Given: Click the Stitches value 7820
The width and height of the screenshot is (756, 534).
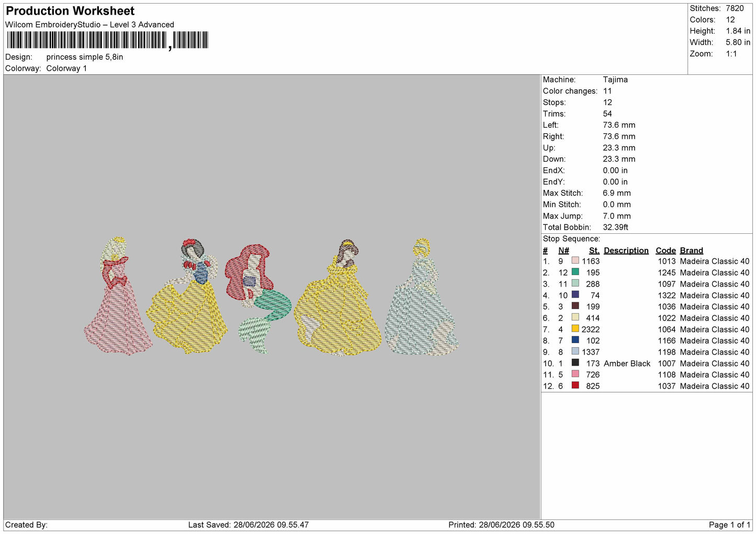Looking at the screenshot, I should [735, 8].
